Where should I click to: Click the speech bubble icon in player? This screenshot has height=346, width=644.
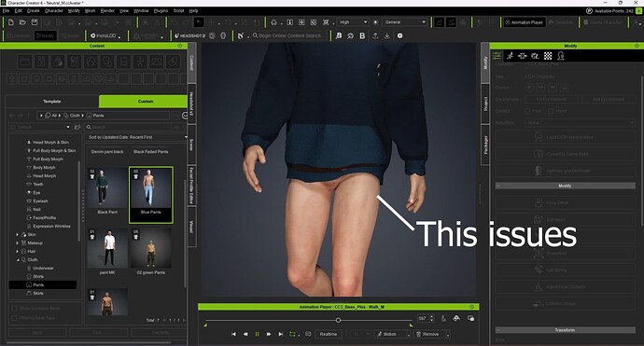pos(308,334)
